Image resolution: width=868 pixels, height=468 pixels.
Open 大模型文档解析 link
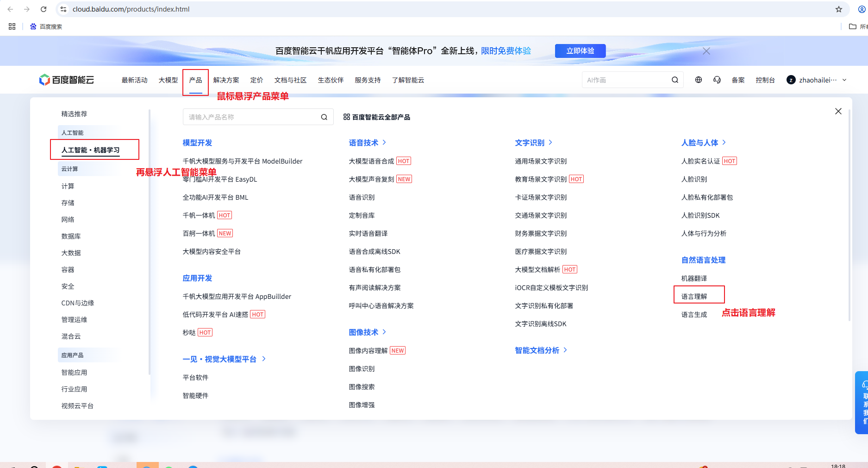pyautogui.click(x=538, y=270)
